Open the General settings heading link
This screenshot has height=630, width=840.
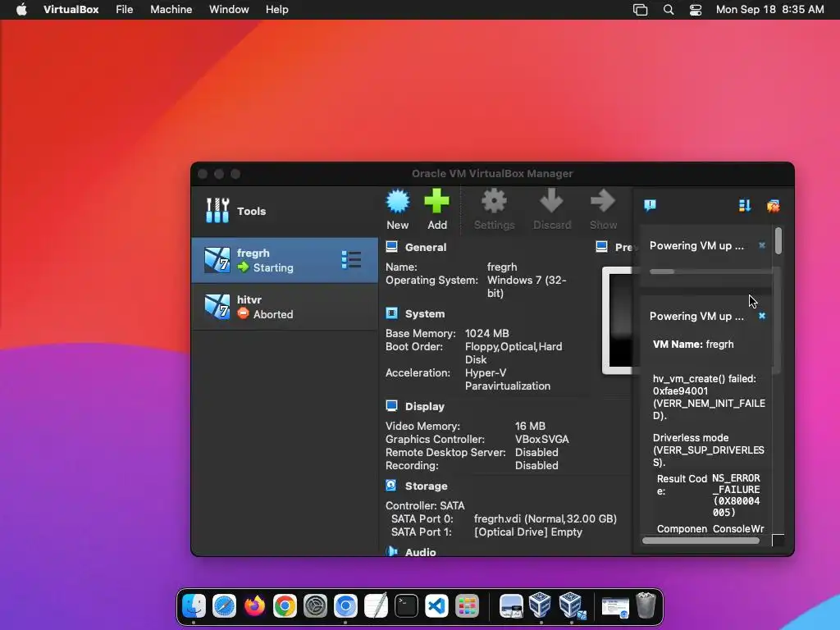(x=426, y=247)
